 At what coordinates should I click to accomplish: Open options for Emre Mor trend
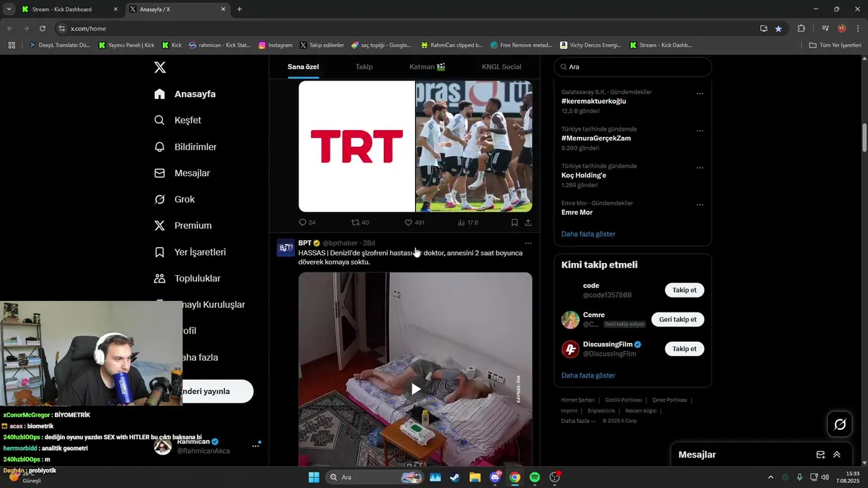[700, 205]
